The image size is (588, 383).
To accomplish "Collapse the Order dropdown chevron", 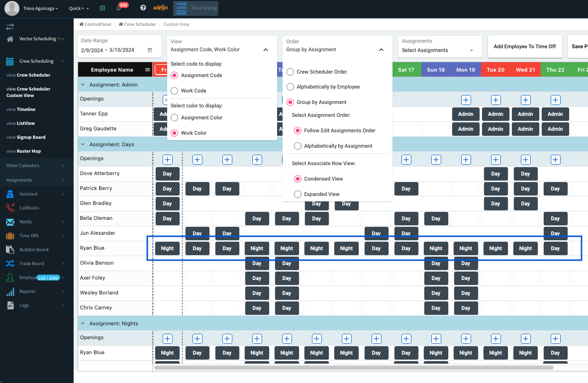I will click(381, 50).
